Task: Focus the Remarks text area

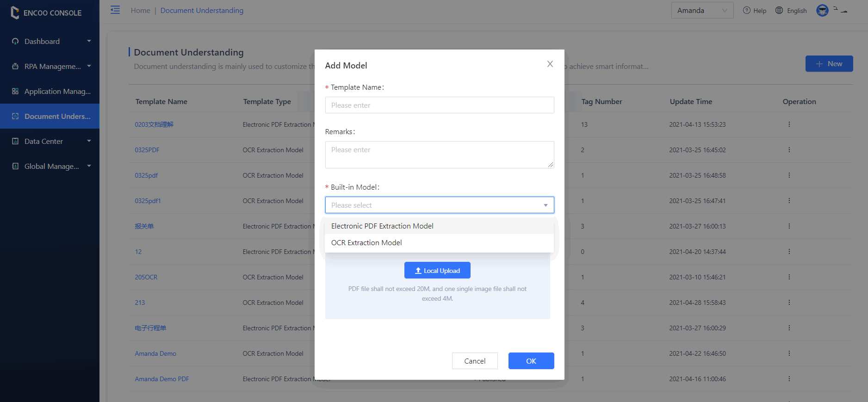Action: (440, 155)
